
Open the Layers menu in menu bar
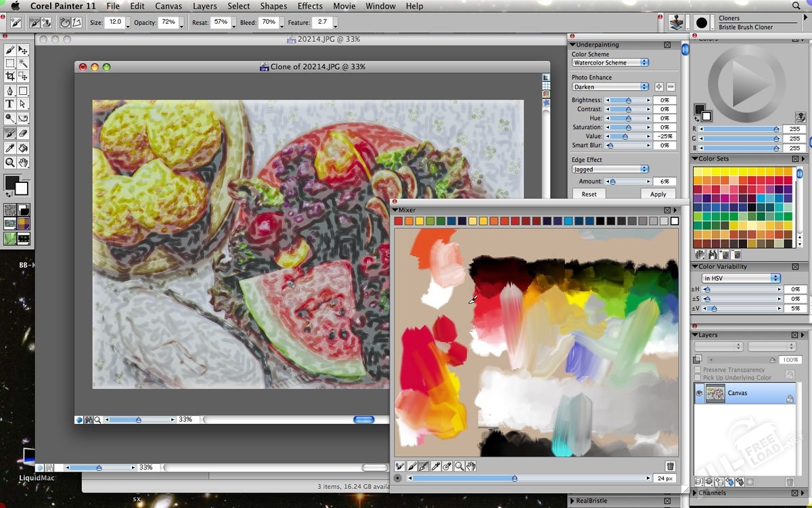[x=204, y=6]
